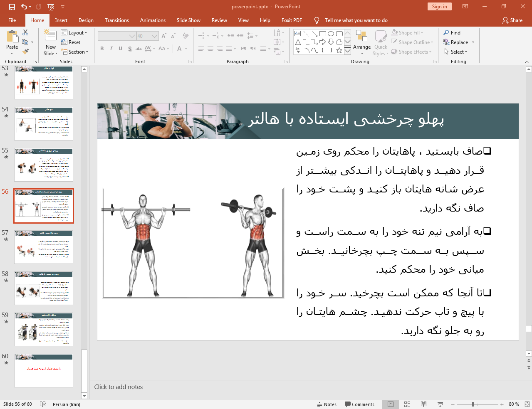Switch to Slide Sorter view icon
The width and height of the screenshot is (532, 409).
pyautogui.click(x=407, y=404)
